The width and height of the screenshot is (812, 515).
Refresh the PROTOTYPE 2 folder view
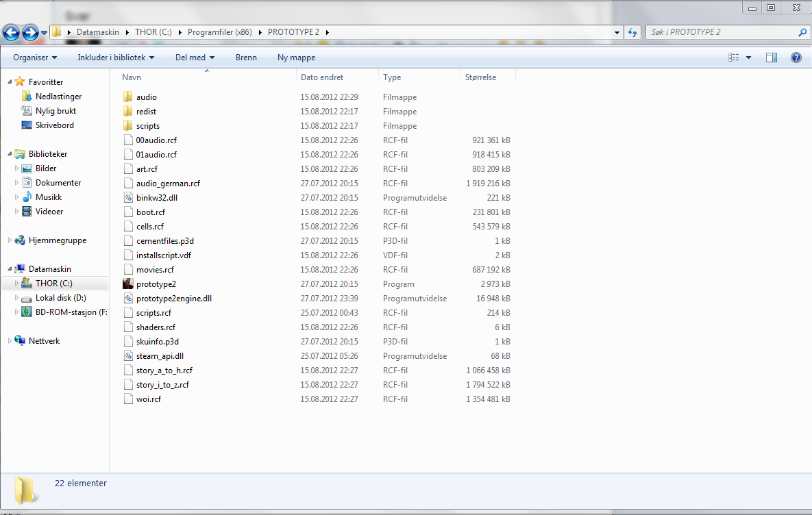point(632,32)
